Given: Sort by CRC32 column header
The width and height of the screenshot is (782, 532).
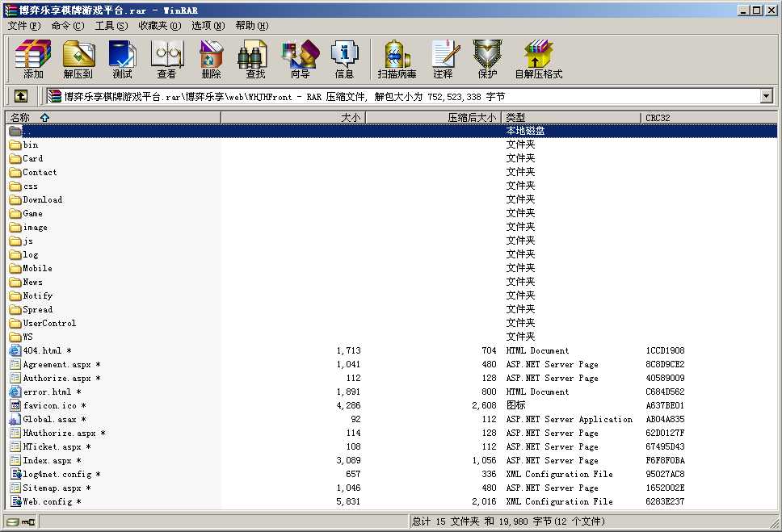Looking at the screenshot, I should coord(708,118).
